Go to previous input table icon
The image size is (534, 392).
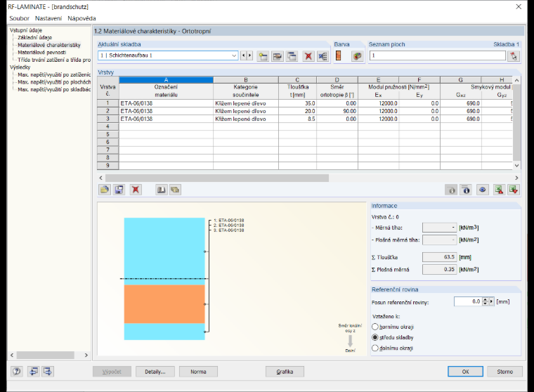(x=34, y=371)
